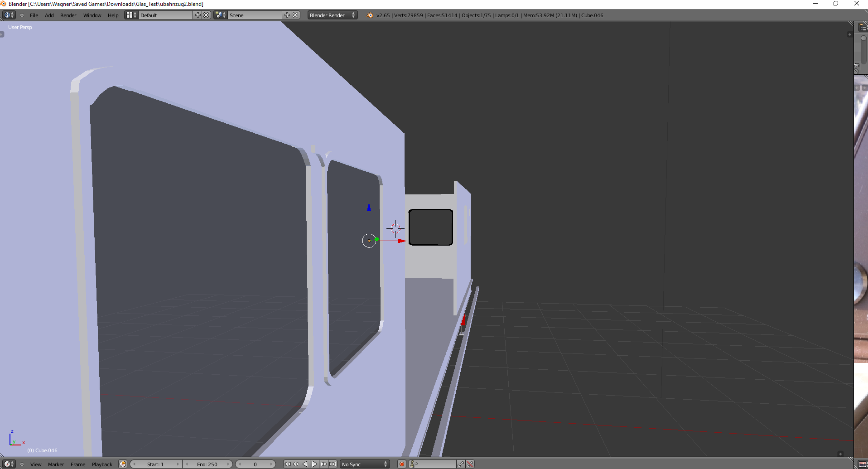
Task: Toggle preview range clock in timeline
Action: 123,464
